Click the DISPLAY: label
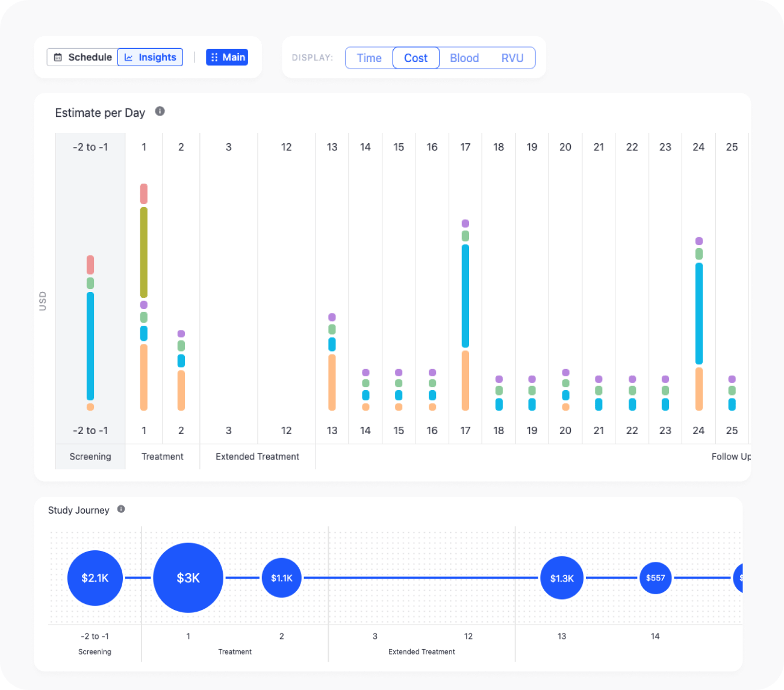The height and width of the screenshot is (690, 784). pos(313,58)
